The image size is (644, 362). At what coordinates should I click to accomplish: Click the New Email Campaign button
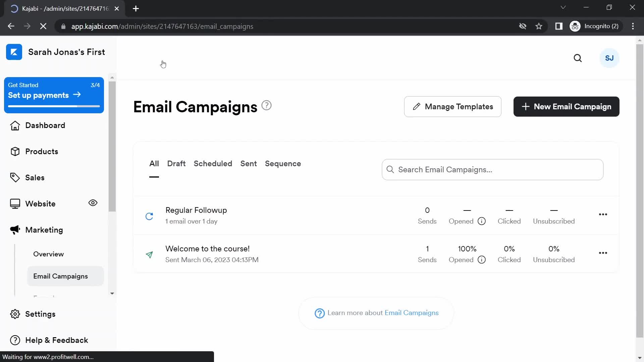567,107
